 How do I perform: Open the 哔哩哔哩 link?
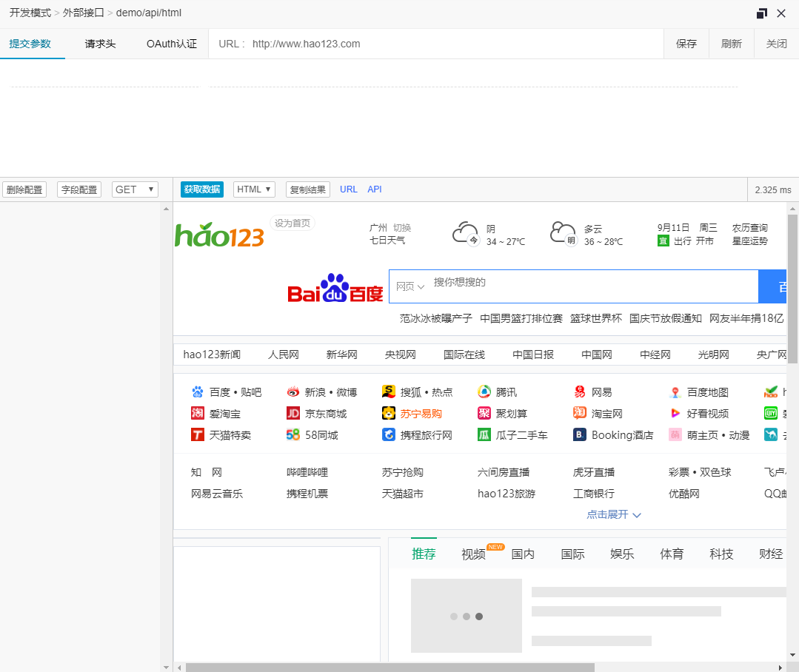[307, 472]
